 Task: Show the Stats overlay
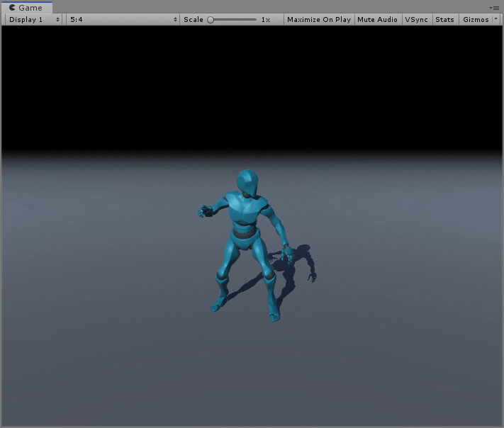pos(444,20)
